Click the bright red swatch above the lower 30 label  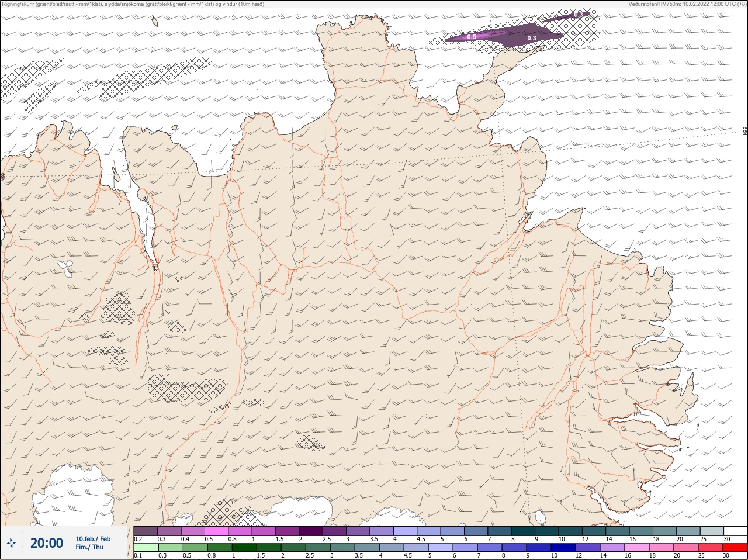(x=735, y=548)
